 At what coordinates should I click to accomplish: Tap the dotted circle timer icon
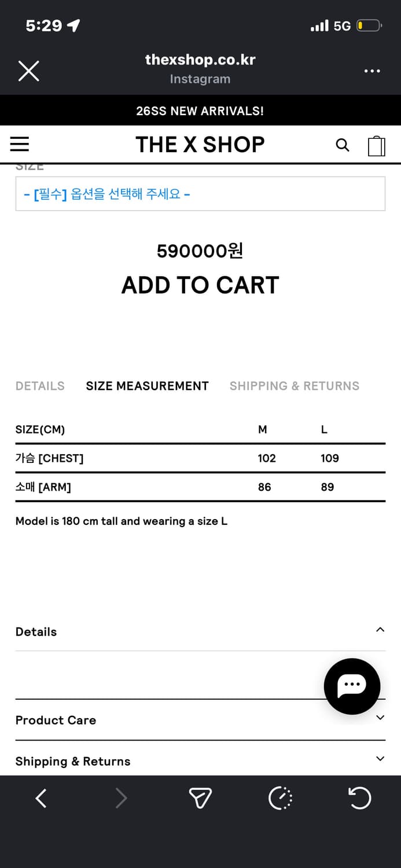coord(281,799)
